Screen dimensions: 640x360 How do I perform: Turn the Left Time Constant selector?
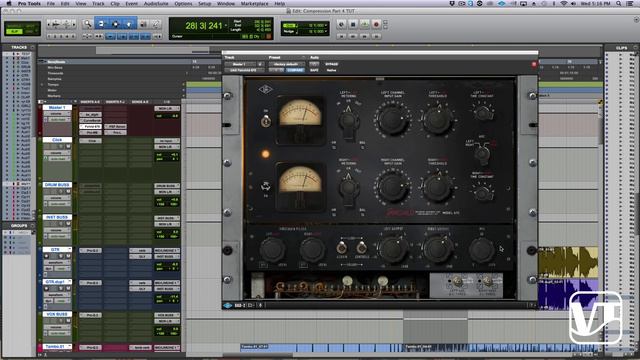(x=483, y=113)
